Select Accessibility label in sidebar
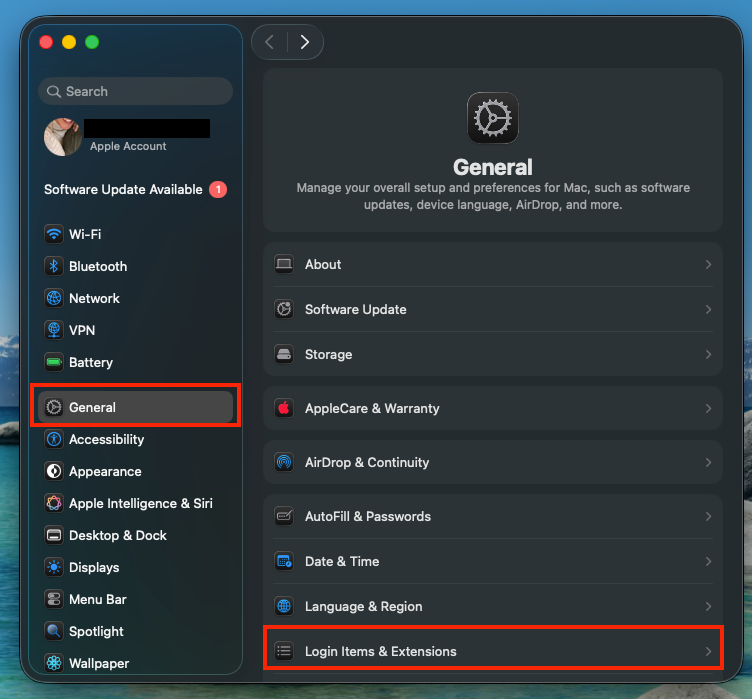The width and height of the screenshot is (752, 699). pos(106,439)
